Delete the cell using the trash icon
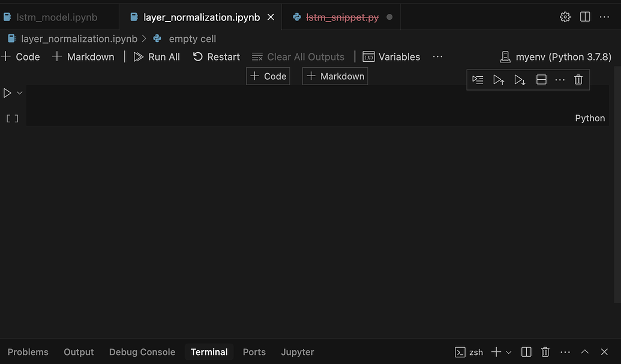The image size is (621, 364). click(x=578, y=79)
